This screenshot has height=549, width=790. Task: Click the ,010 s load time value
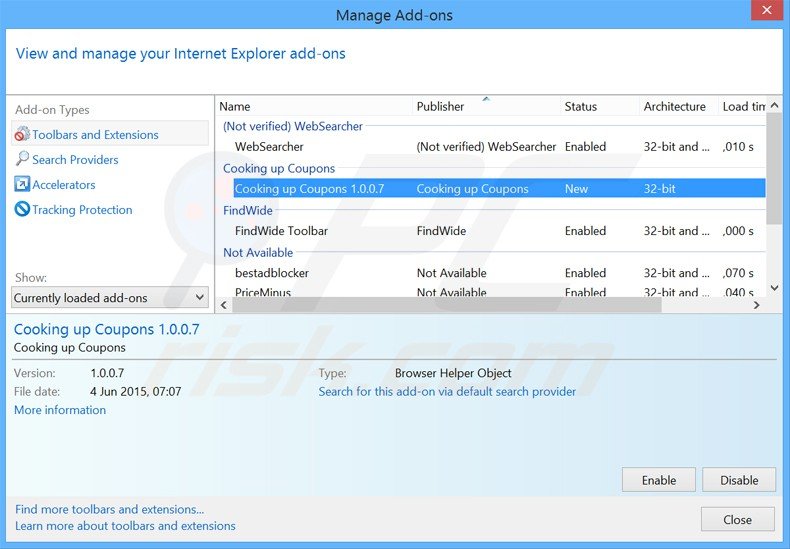point(738,147)
